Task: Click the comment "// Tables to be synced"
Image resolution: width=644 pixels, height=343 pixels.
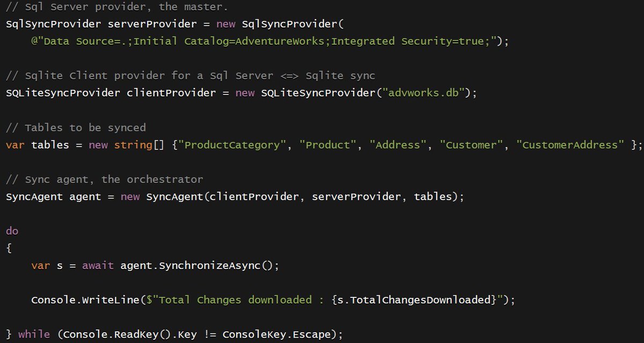Action: click(x=76, y=128)
